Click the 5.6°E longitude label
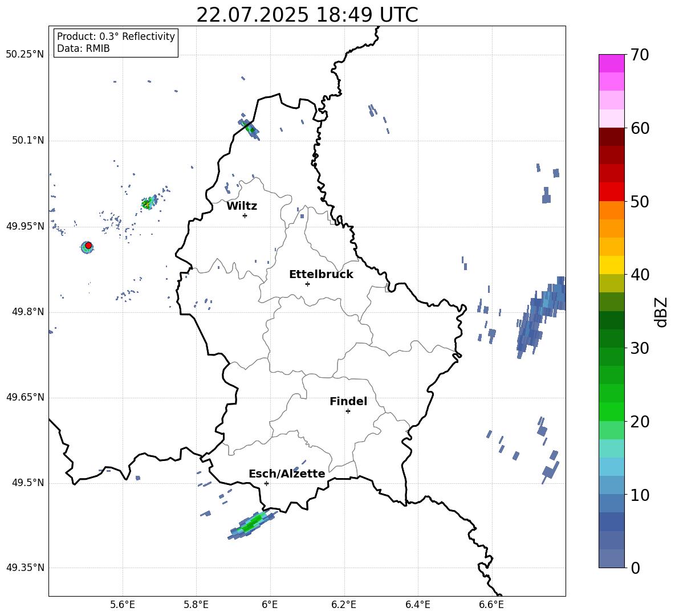This screenshot has height=616, width=675. 123,605
